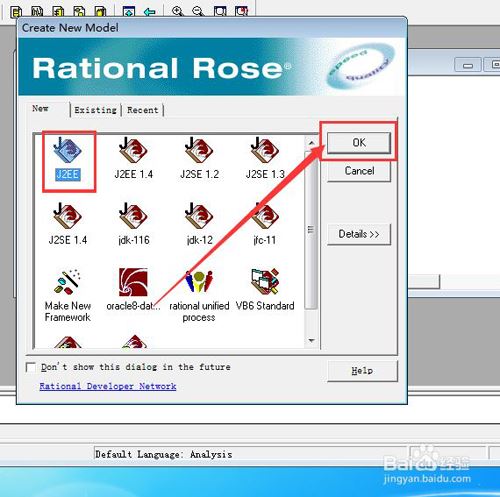Select the jdk-12 framework icon
Screen dimensions: 500x497
coord(199,216)
